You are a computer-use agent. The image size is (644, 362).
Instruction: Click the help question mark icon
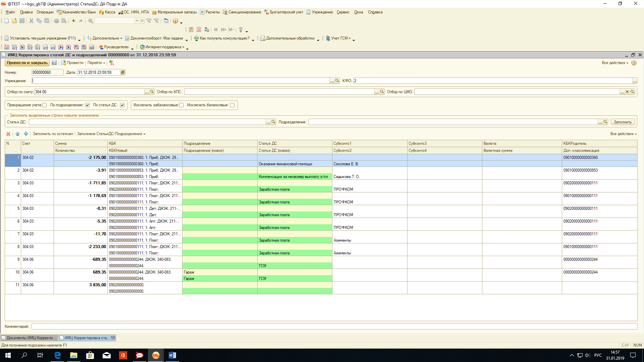[x=634, y=63]
